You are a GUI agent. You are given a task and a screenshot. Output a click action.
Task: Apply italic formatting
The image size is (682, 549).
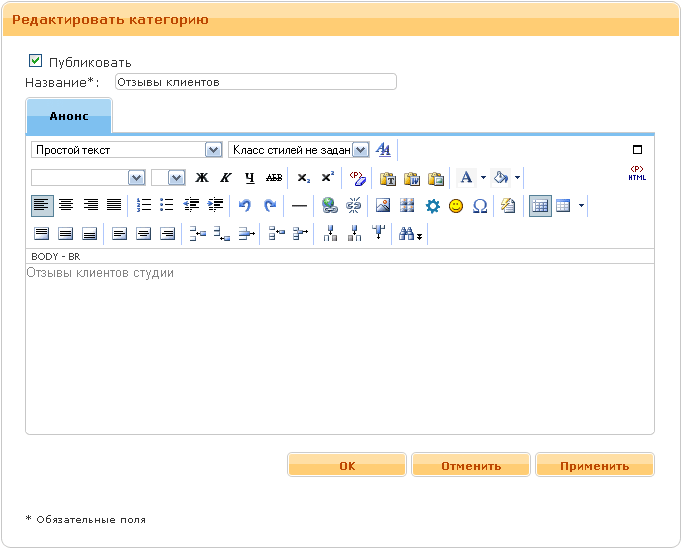[x=226, y=178]
